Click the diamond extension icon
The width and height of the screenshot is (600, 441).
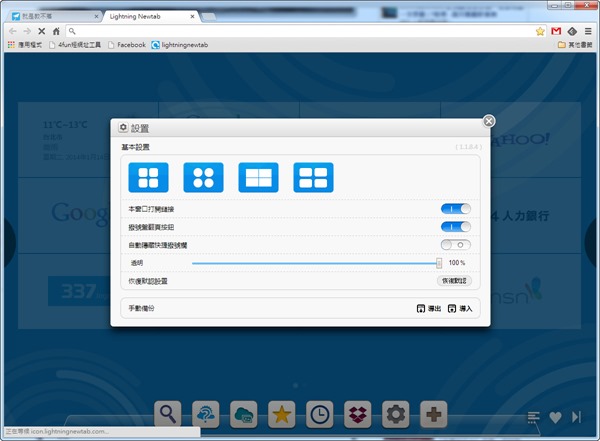tap(572, 31)
